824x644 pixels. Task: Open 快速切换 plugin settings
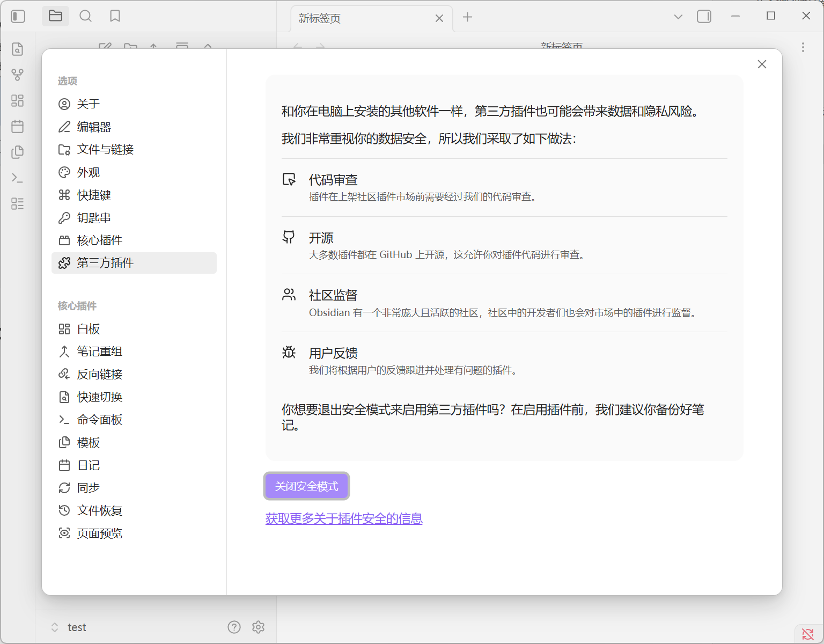click(x=134, y=397)
